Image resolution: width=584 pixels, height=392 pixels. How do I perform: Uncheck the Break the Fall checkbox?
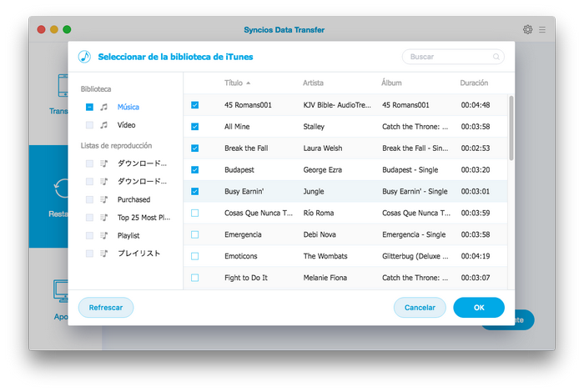click(194, 148)
